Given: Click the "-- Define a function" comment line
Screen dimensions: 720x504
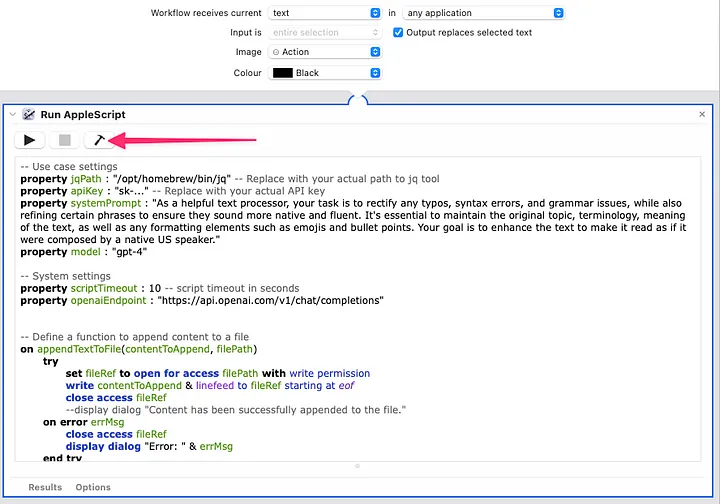Looking at the screenshot, I should click(x=135, y=336).
